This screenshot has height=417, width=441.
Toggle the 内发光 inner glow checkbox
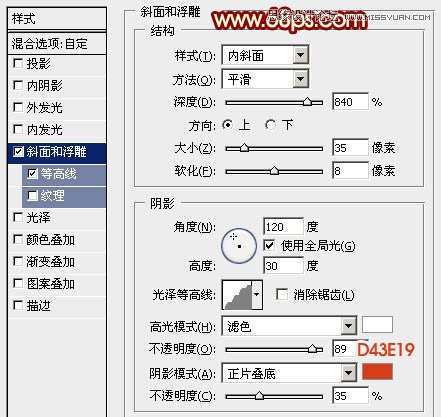tap(18, 129)
